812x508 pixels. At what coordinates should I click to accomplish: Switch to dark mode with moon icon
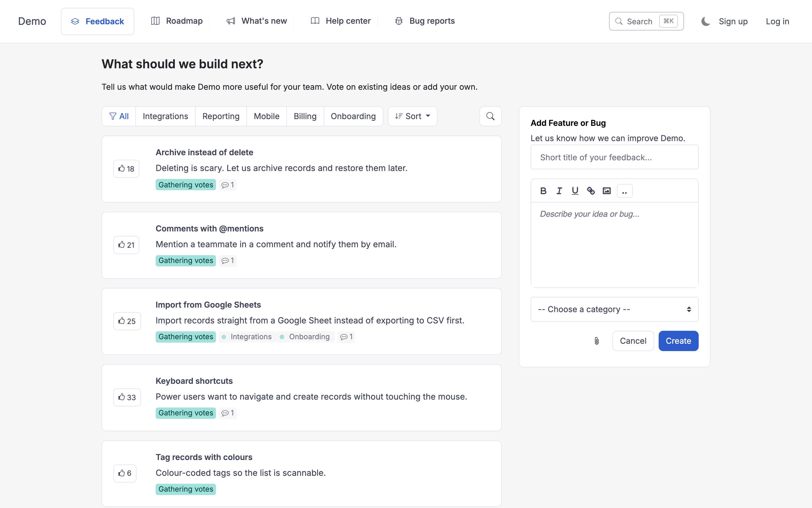click(706, 21)
